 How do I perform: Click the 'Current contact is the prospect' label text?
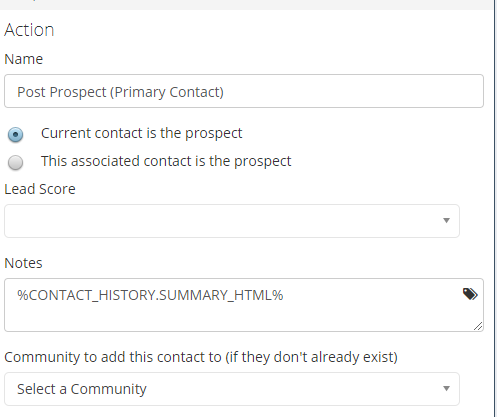point(141,133)
